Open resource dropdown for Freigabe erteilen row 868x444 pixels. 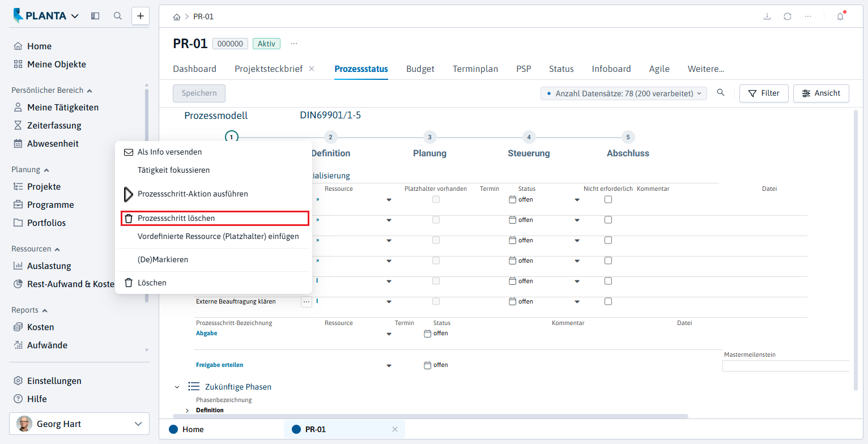click(389, 366)
